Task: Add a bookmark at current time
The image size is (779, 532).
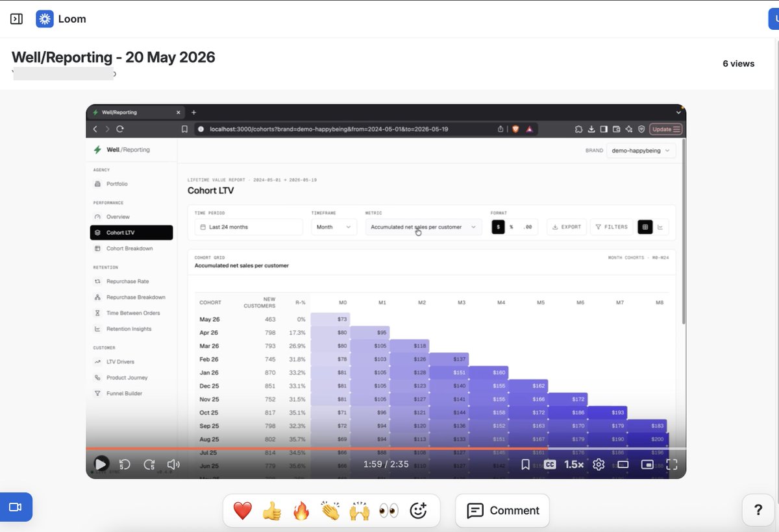Action: coord(526,465)
